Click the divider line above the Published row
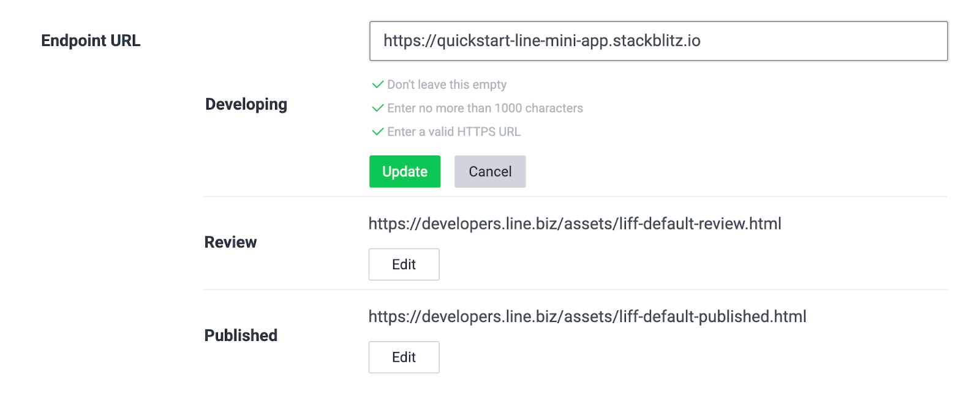980x396 pixels. coord(576,290)
